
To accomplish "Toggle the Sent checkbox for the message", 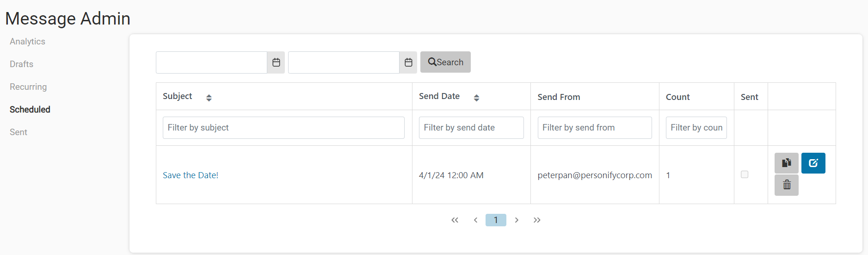I will pyautogui.click(x=745, y=174).
